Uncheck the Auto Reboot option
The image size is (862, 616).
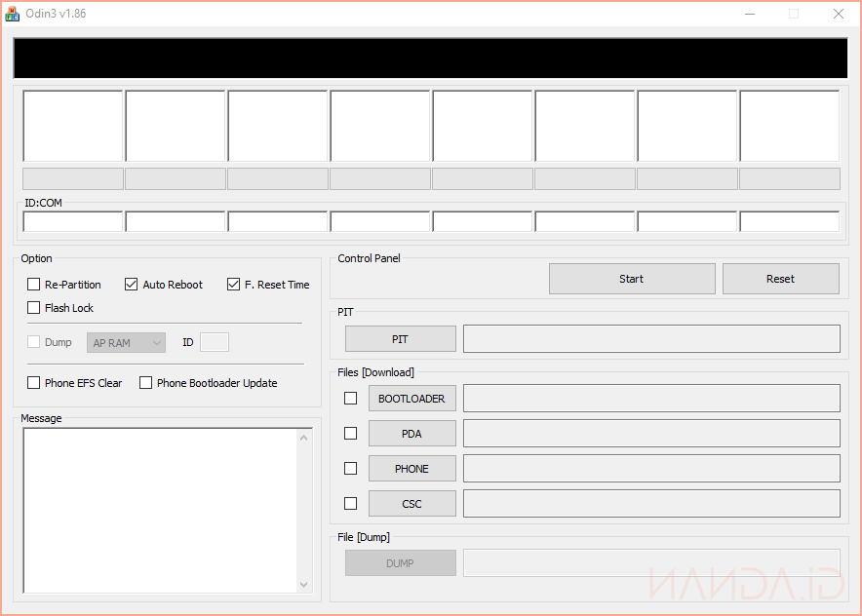[132, 285]
